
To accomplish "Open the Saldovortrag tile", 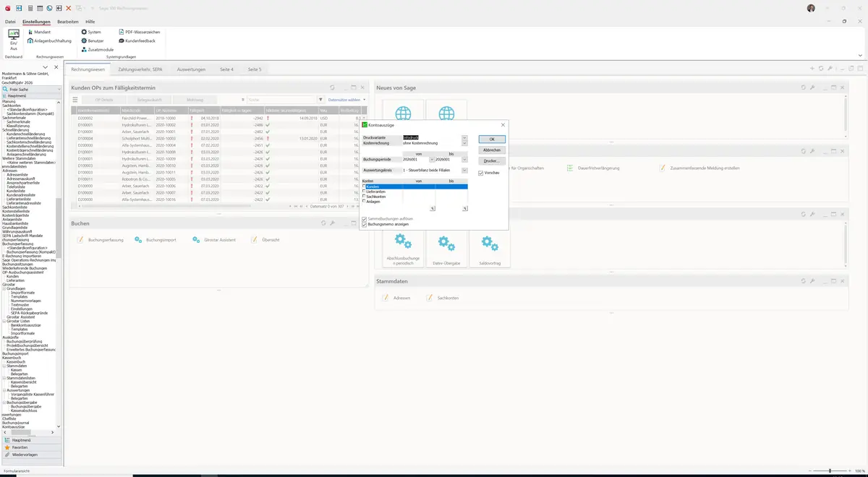I will pyautogui.click(x=490, y=249).
